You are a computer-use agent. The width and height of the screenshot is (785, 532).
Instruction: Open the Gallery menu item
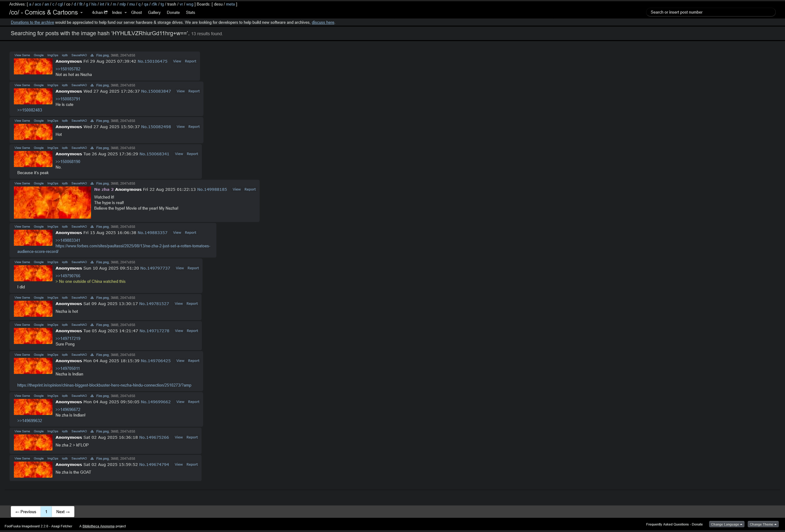(154, 12)
